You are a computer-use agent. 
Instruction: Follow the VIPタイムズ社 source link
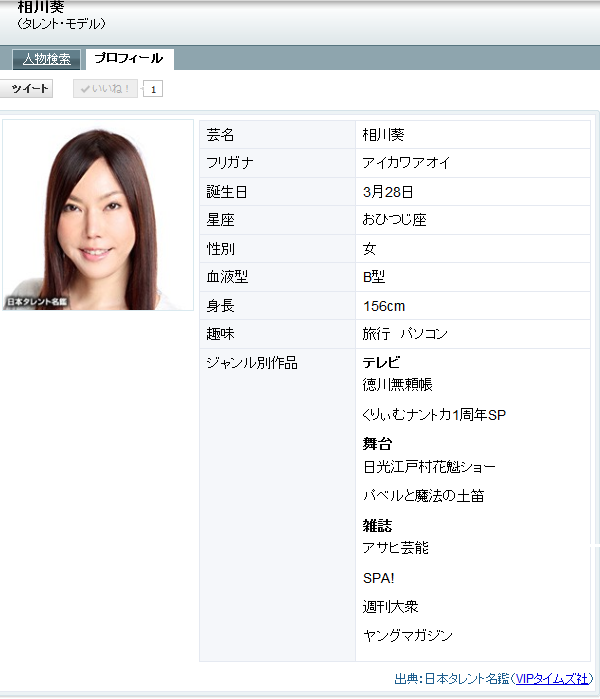[552, 678]
